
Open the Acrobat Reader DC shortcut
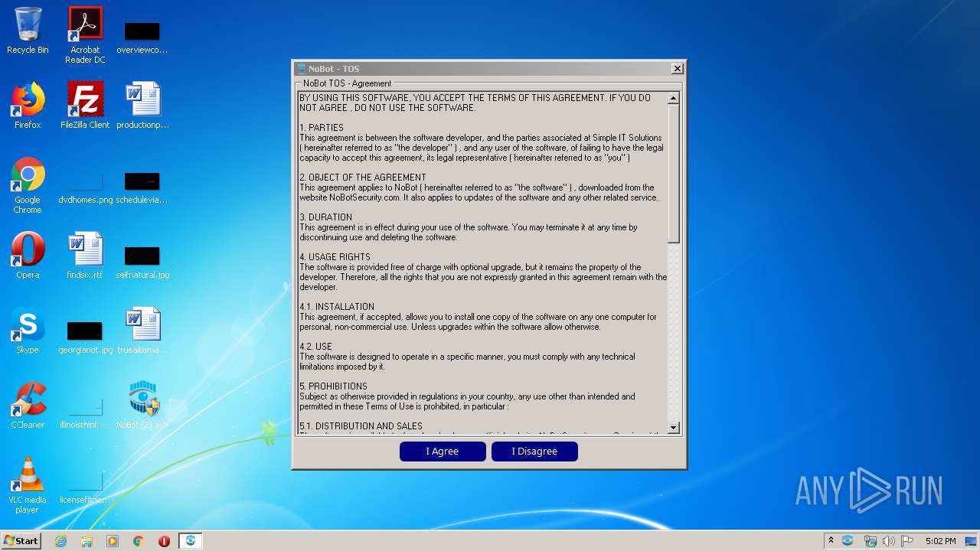[x=85, y=34]
